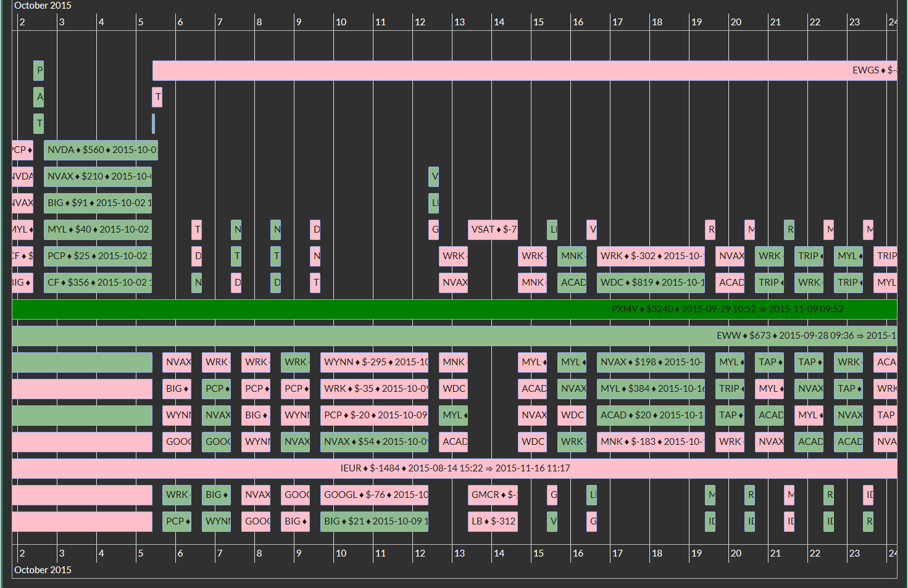Select the CF $356 green item
The width and height of the screenshot is (908, 588).
[x=98, y=283]
